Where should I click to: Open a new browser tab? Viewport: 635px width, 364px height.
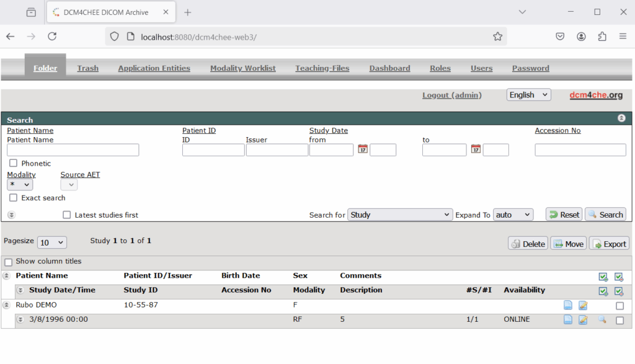coord(187,12)
